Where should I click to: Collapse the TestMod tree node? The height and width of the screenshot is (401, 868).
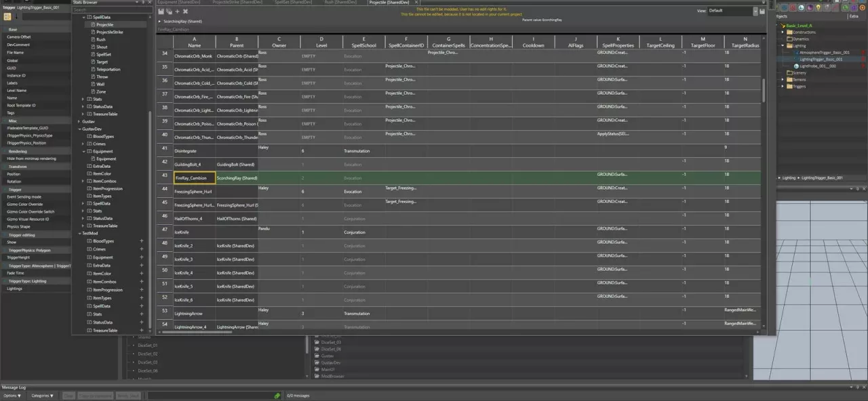[x=79, y=233]
